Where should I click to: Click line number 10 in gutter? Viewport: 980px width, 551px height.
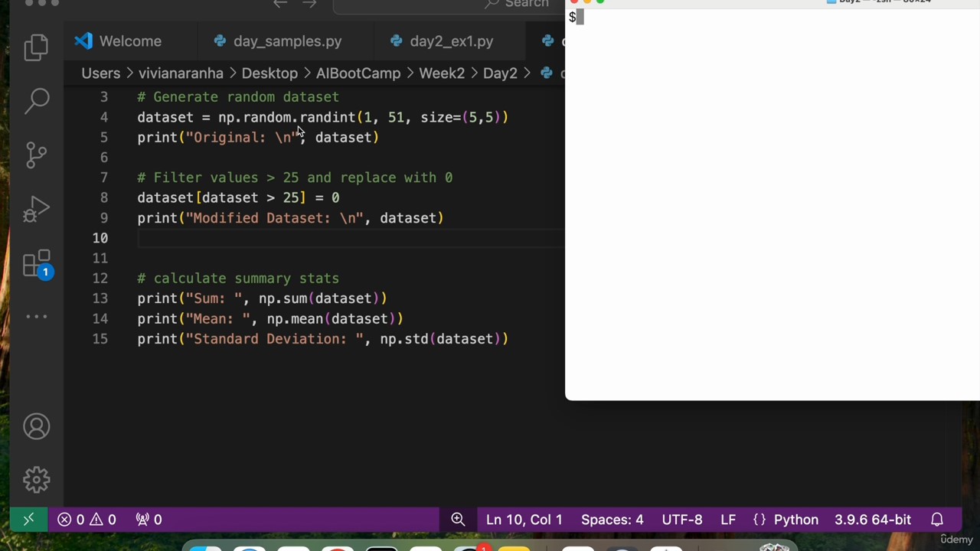point(100,238)
